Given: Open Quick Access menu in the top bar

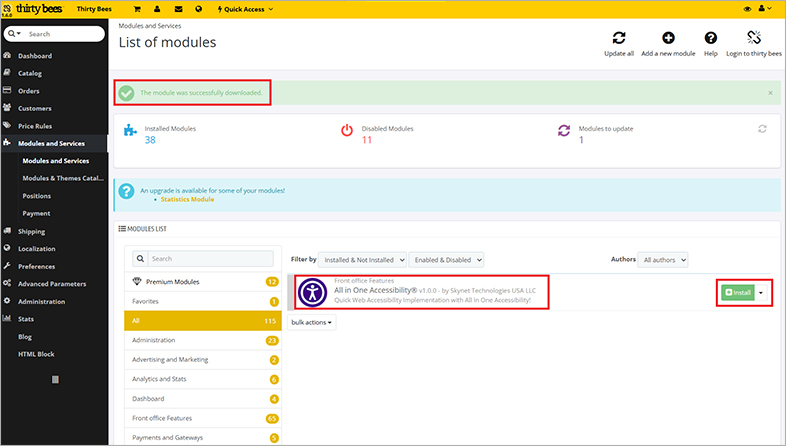Looking at the screenshot, I should [x=245, y=8].
